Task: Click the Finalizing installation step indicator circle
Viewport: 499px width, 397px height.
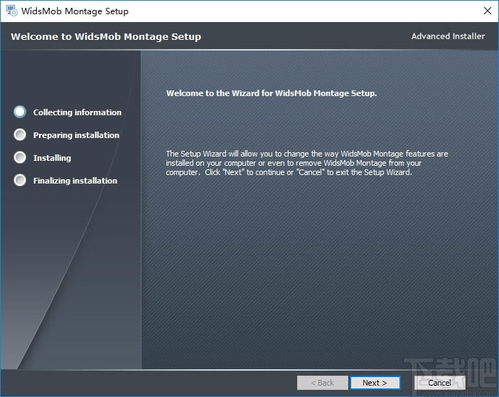Action: pyautogui.click(x=20, y=180)
